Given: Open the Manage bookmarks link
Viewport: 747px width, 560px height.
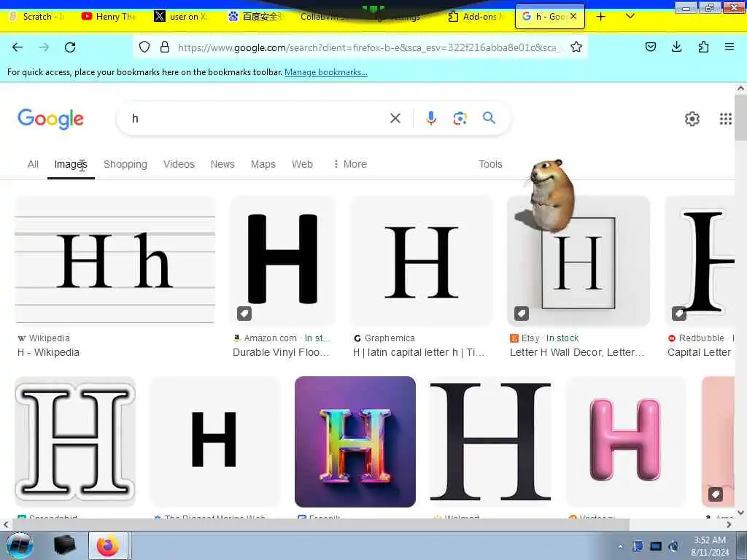Looking at the screenshot, I should point(326,72).
